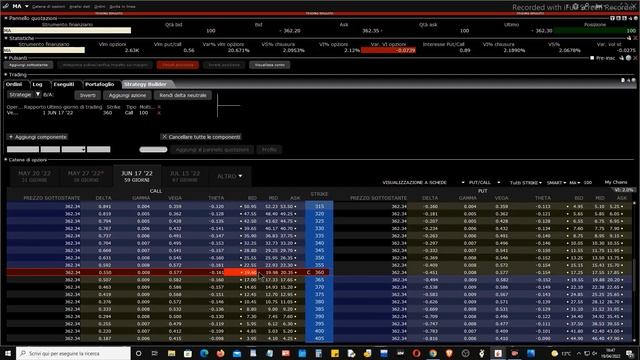Toggle the Pre-inac checkbox
640x360 pixels.
(592, 58)
